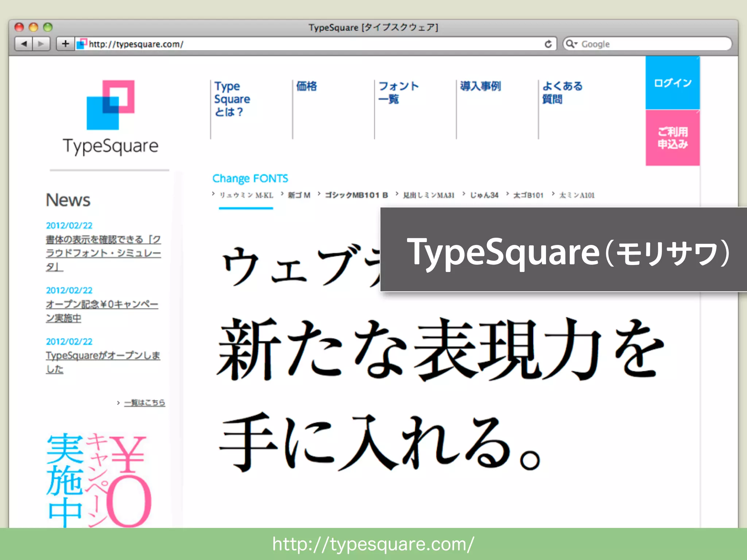Click the typesquare.com URL address field
Viewport: 747px width, 560px height.
coord(316,44)
